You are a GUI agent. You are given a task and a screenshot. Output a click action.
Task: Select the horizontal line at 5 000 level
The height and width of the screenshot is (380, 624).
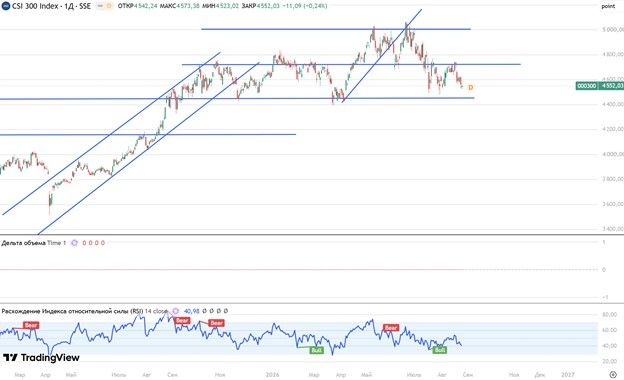(x=336, y=29)
